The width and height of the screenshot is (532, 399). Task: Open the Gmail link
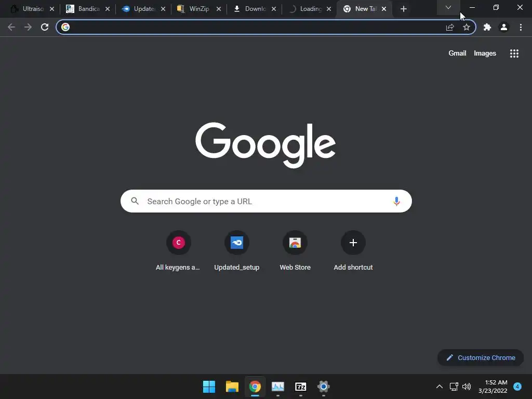(457, 54)
